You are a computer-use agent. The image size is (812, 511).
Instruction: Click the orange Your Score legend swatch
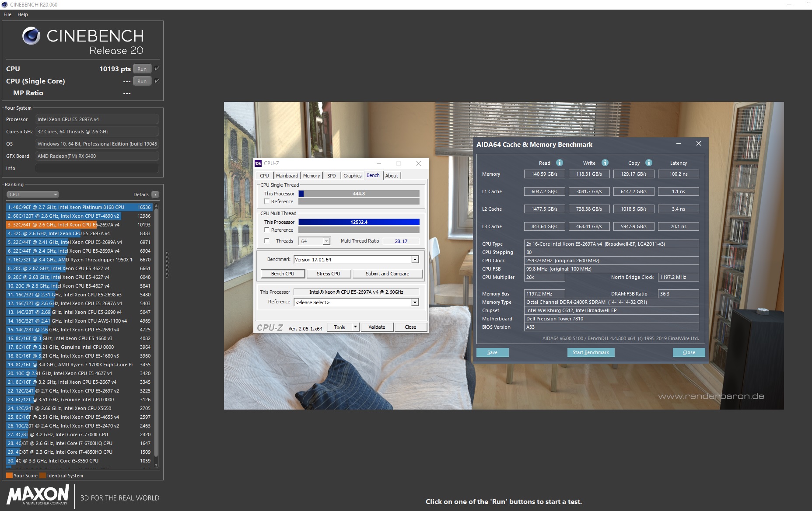pos(9,476)
